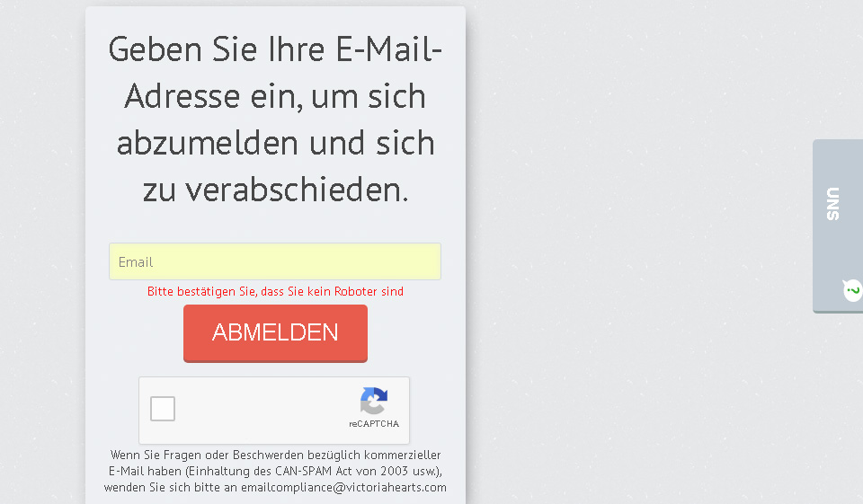This screenshot has height=504, width=863.
Task: Click the heading line 'Adresse ein, um sich'
Action: tap(275, 96)
